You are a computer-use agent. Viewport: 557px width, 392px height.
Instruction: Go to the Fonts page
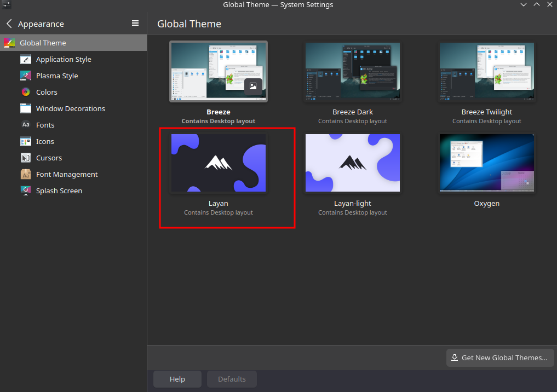[x=73, y=125]
